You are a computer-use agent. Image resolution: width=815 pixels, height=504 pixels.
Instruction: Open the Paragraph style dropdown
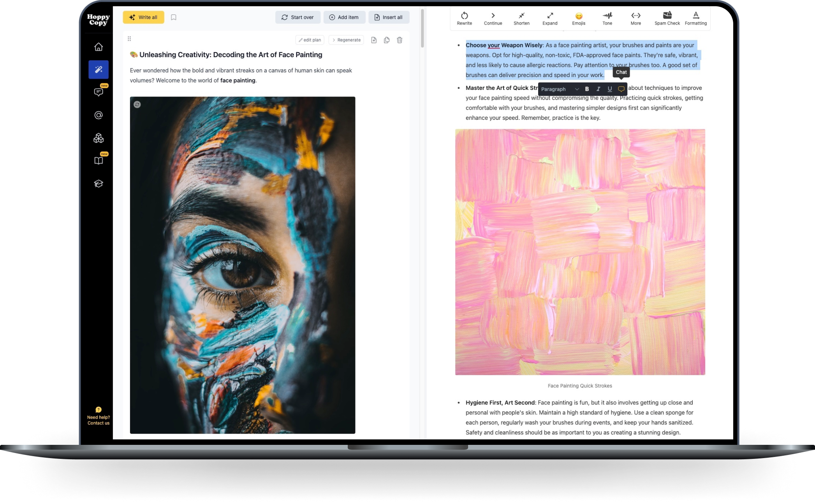point(560,89)
